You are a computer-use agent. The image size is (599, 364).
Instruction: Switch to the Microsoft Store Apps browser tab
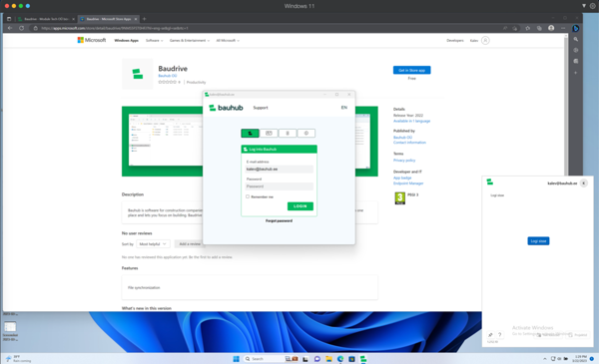click(x=108, y=19)
